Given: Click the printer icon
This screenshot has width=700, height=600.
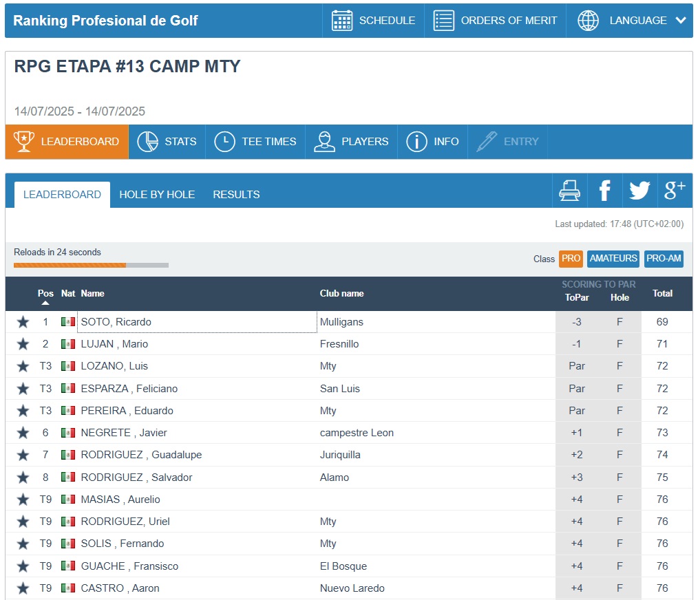Looking at the screenshot, I should click(x=570, y=191).
